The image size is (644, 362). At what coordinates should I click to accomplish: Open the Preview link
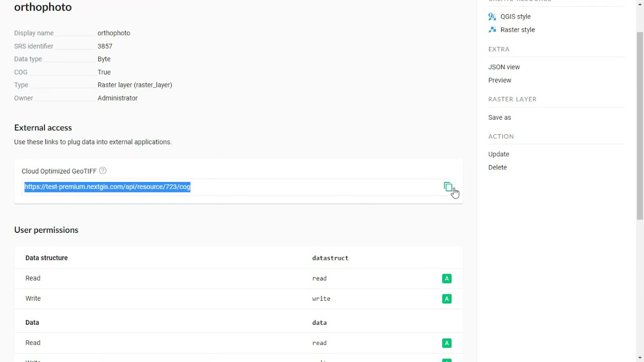coord(500,80)
